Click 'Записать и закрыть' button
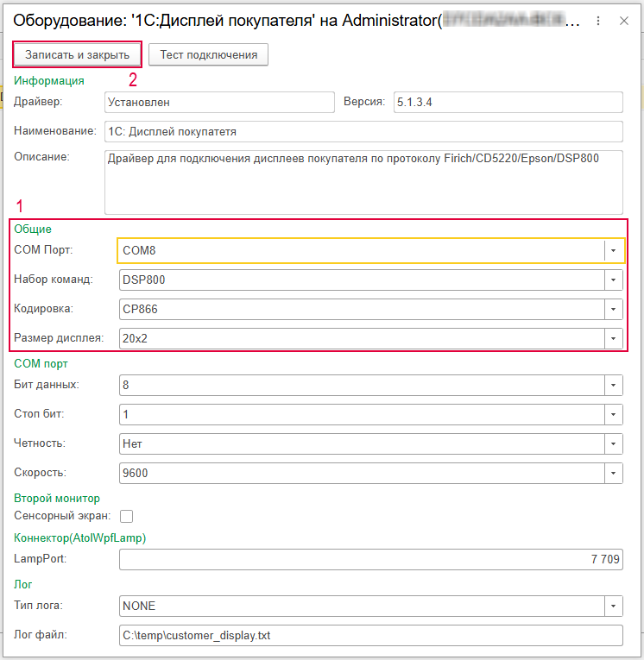The width and height of the screenshot is (644, 660). point(77,54)
